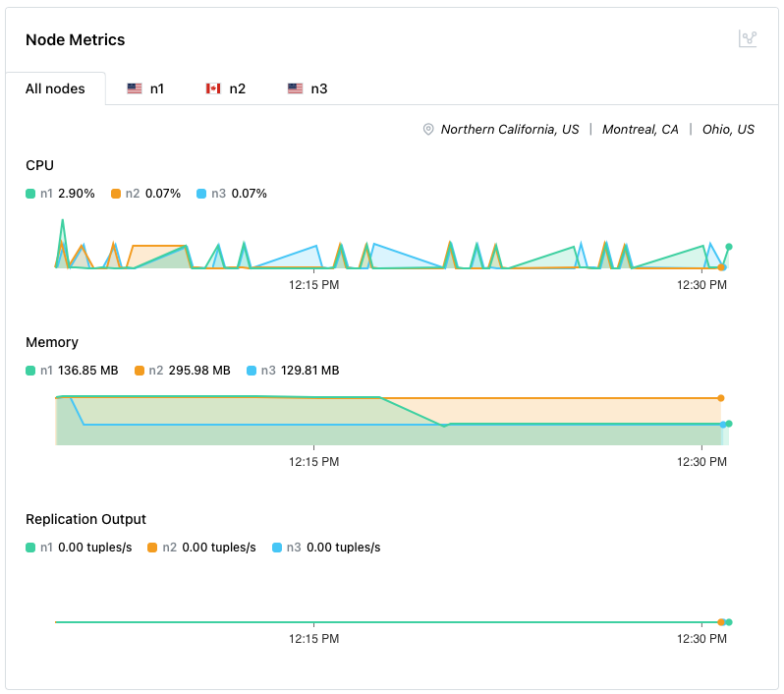Click n2 0.00 tuples/s replication value

[x=219, y=548]
